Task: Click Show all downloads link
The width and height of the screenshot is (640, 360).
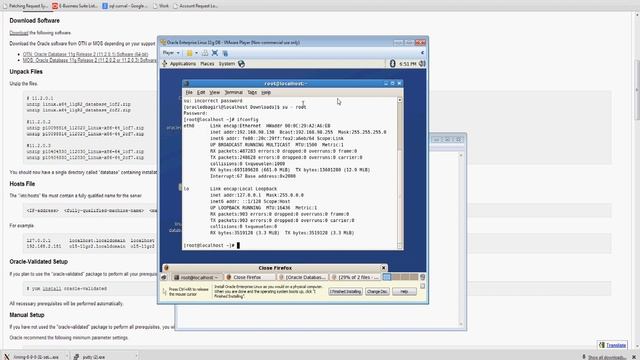Action: 605,357
